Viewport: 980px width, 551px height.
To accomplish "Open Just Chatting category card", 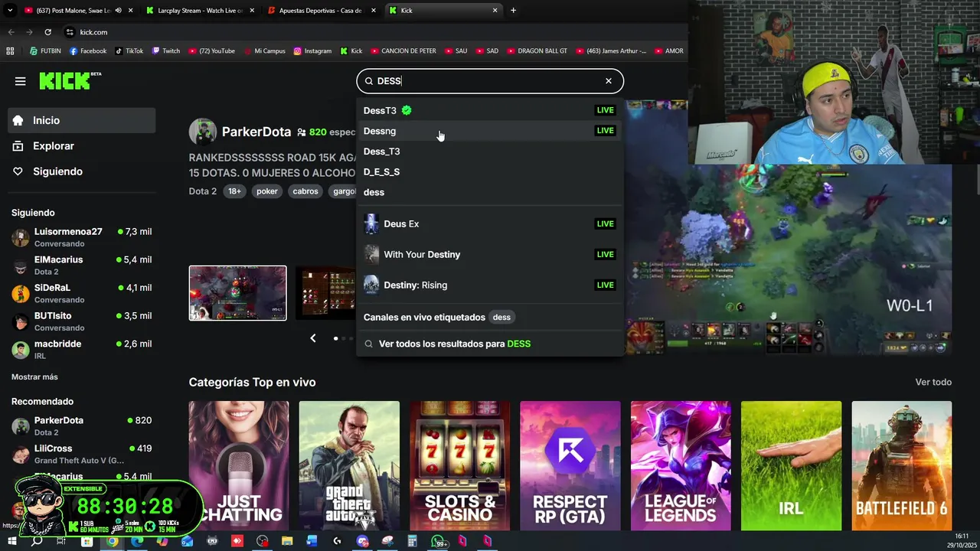I will click(x=239, y=465).
